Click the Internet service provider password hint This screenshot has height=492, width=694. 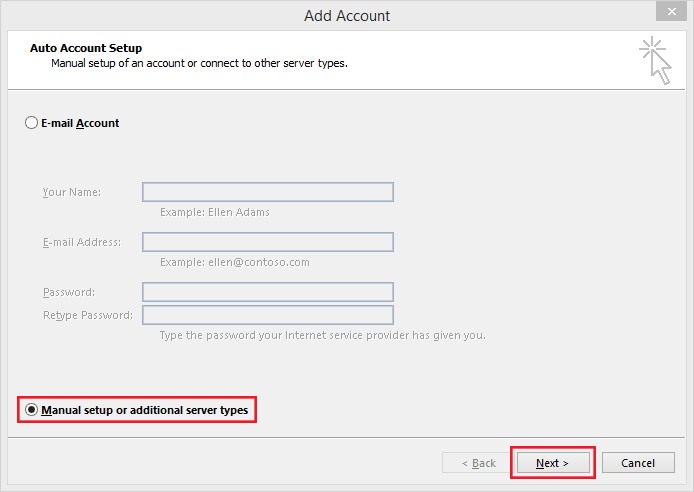(x=323, y=335)
